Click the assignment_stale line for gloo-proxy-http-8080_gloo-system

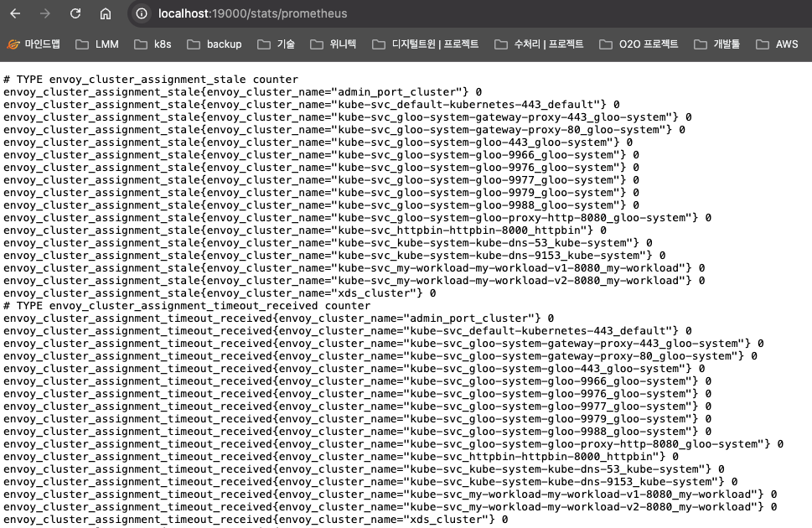(357, 218)
